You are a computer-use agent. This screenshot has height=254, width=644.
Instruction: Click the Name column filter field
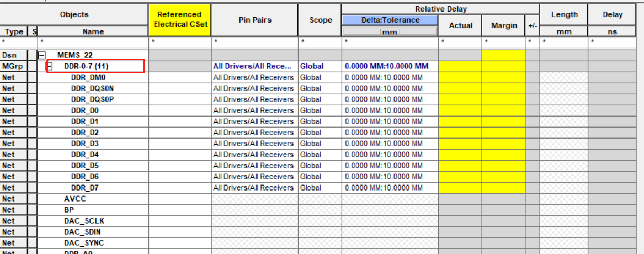click(93, 43)
